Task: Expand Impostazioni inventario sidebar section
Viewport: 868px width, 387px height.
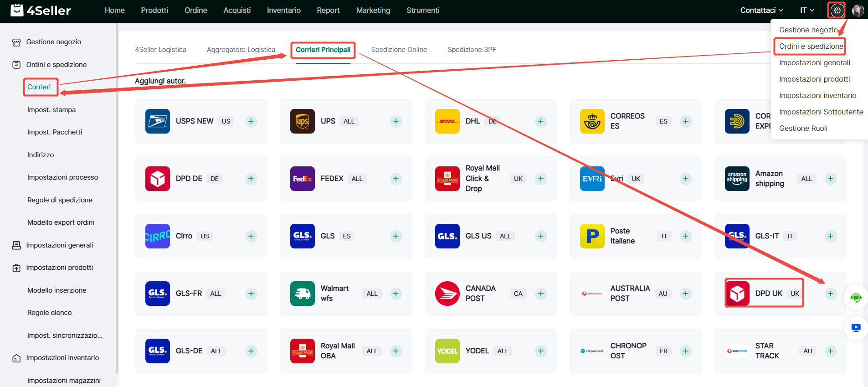Action: click(62, 358)
